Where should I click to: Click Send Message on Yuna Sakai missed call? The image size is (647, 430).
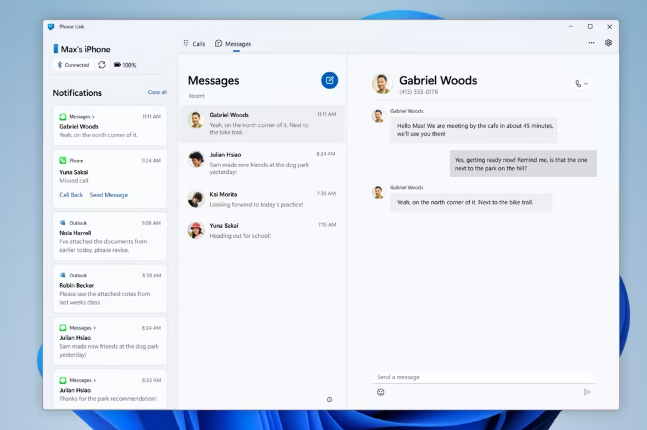(x=109, y=195)
